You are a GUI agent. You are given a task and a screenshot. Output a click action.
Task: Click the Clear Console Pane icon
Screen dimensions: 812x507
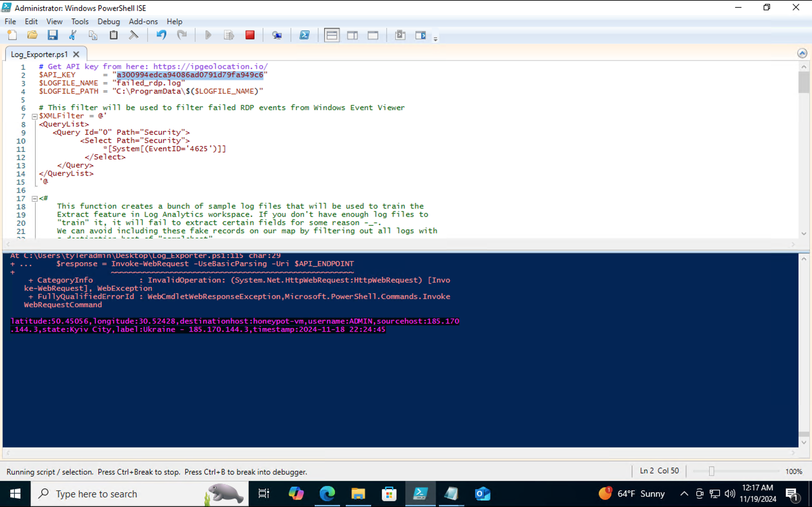tap(134, 35)
